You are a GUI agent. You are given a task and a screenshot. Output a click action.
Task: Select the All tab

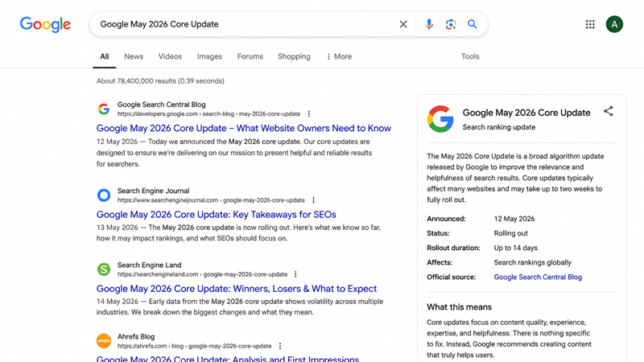105,56
